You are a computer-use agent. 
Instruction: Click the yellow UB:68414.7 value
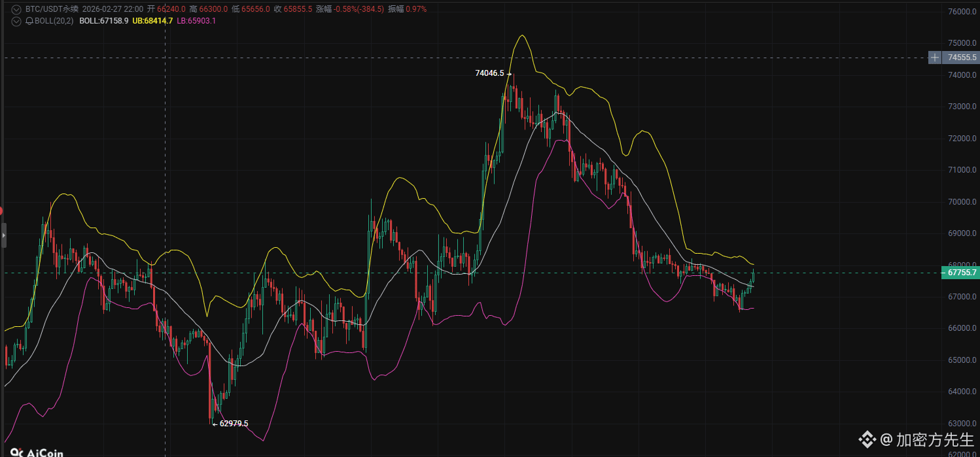pyautogui.click(x=152, y=21)
